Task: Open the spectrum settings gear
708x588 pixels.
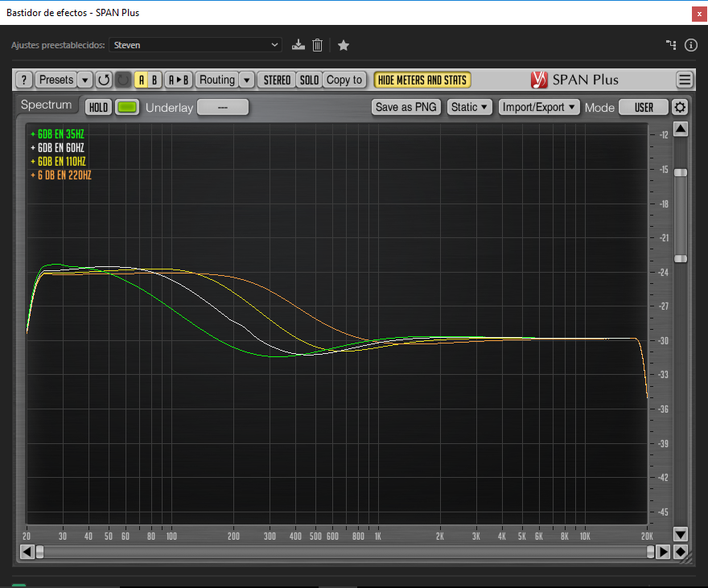Action: pos(680,107)
